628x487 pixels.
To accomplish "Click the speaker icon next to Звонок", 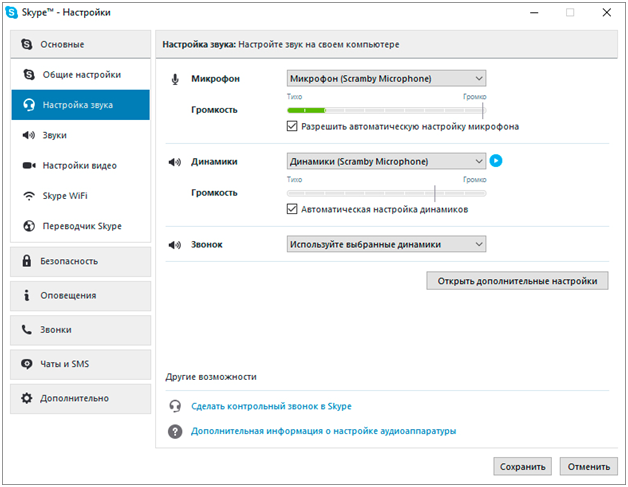I will [x=175, y=245].
